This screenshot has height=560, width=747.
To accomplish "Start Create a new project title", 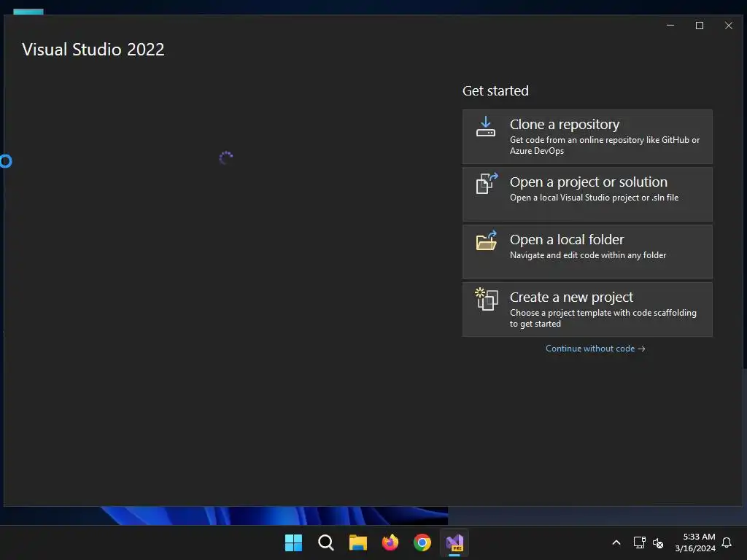I will coord(571,297).
